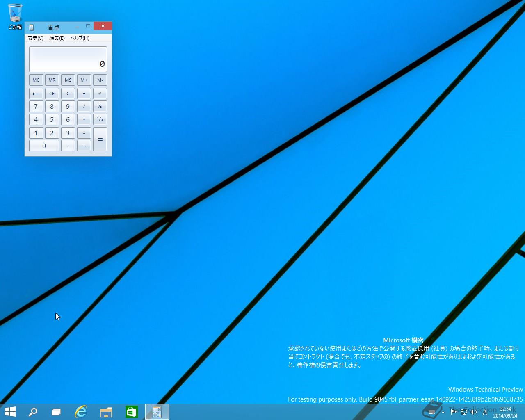Open the 編集(E) menu in Calculator
The image size is (525, 420).
[57, 38]
